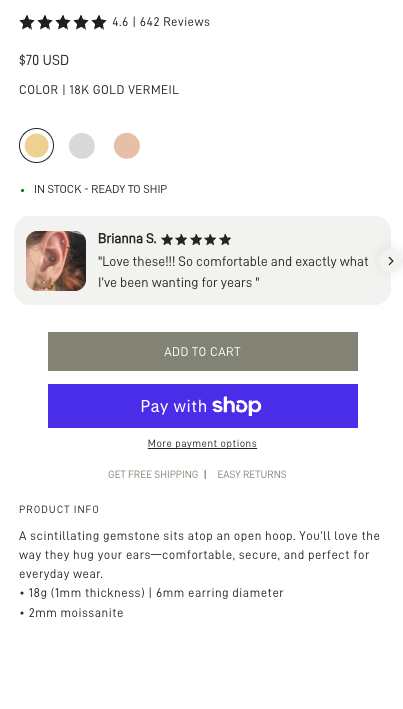The width and height of the screenshot is (403, 709).
Task: Click the fifth star in product rating
Action: coord(99,22)
